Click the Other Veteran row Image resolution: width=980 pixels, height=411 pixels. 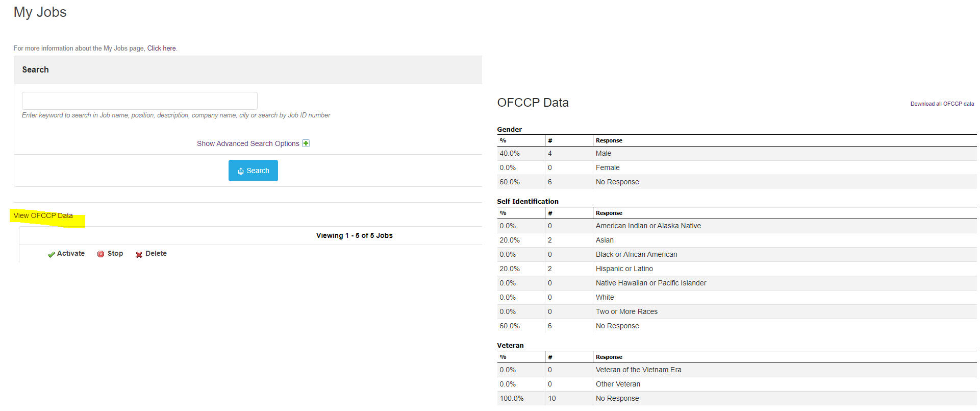pos(618,384)
